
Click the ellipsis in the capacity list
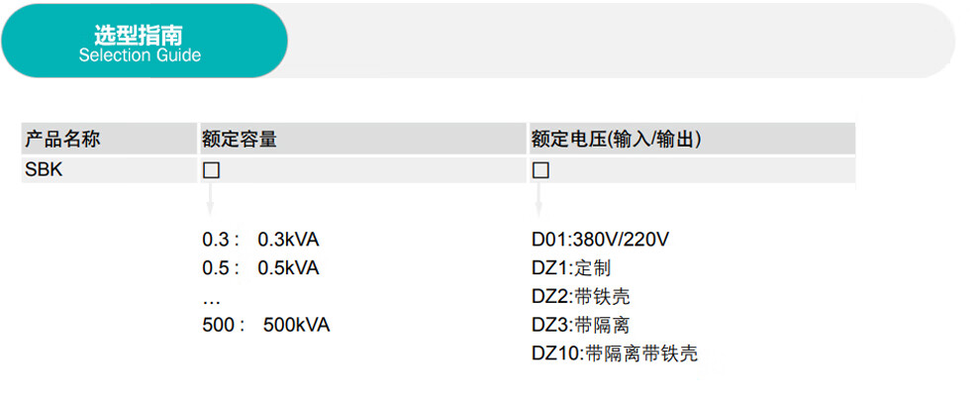pyautogui.click(x=211, y=297)
